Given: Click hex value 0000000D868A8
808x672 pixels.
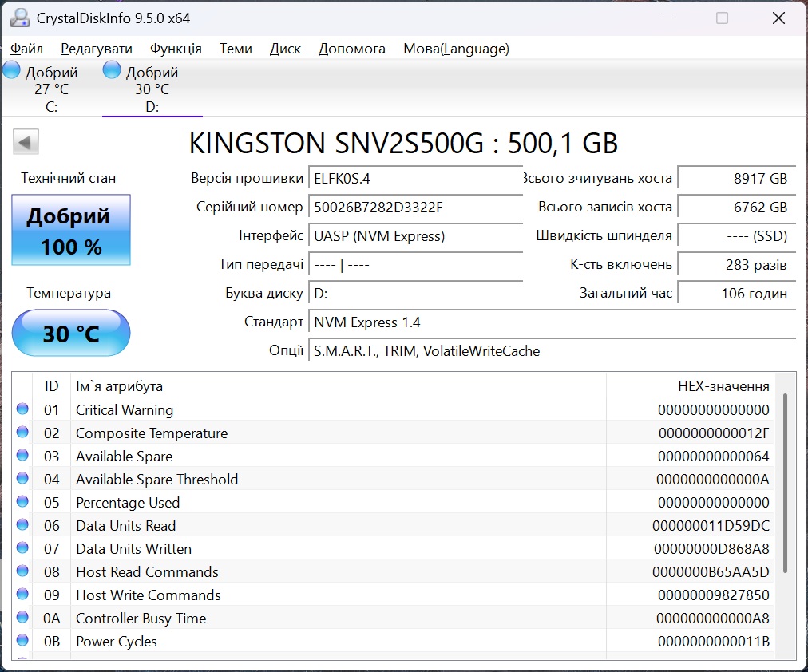Looking at the screenshot, I should [x=711, y=549].
